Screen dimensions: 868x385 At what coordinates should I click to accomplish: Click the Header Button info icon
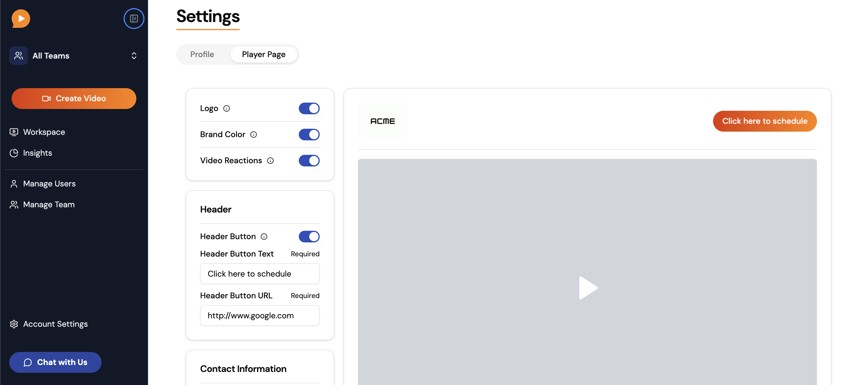pos(264,237)
